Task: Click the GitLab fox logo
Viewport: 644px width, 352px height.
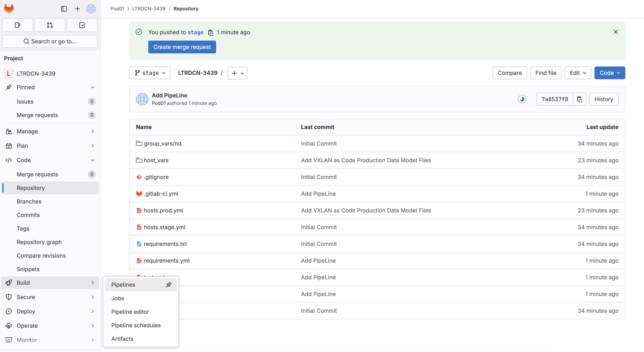Action: pos(9,9)
